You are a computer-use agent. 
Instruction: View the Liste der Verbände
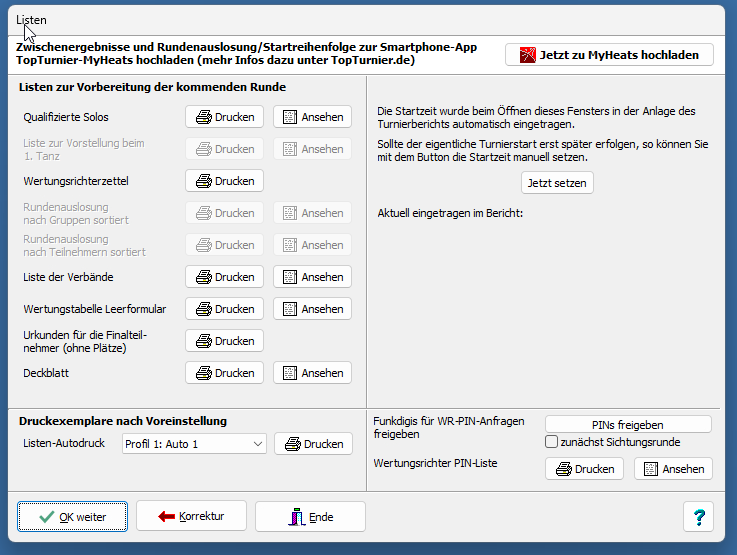[312, 277]
